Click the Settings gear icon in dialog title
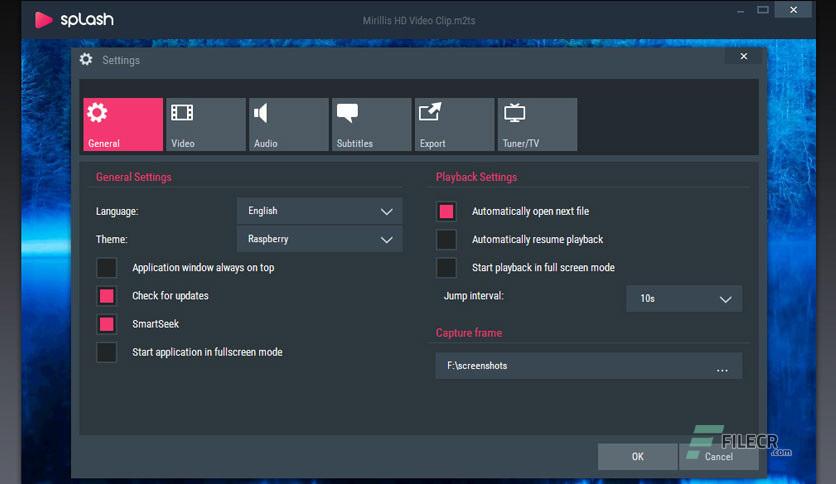Viewport: 836px width, 484px height. [x=86, y=59]
